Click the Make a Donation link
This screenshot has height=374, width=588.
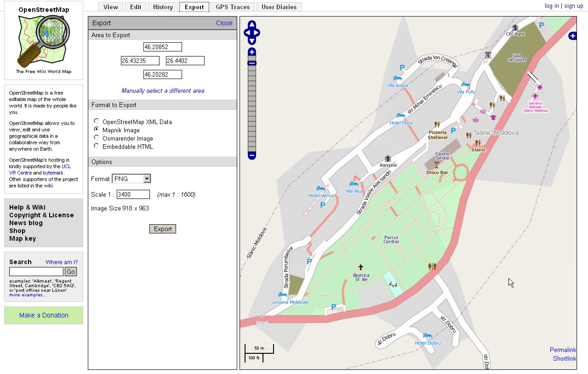point(44,315)
